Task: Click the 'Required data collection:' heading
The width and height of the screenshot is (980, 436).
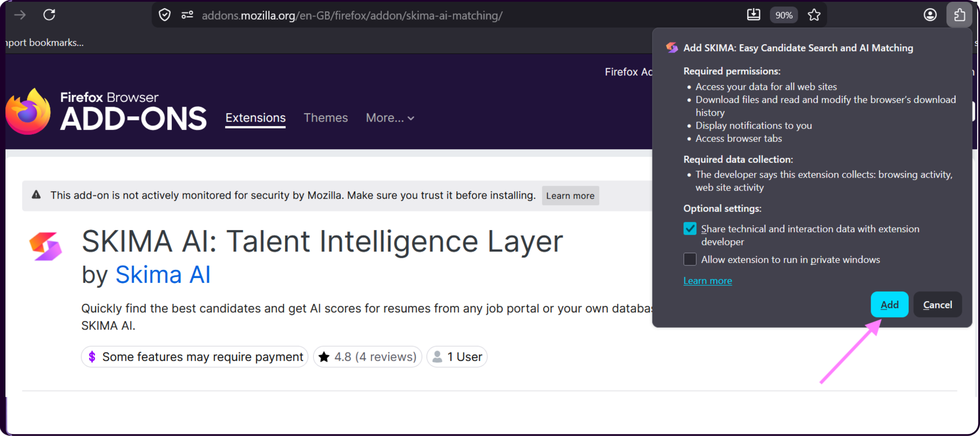Action: pyautogui.click(x=738, y=159)
